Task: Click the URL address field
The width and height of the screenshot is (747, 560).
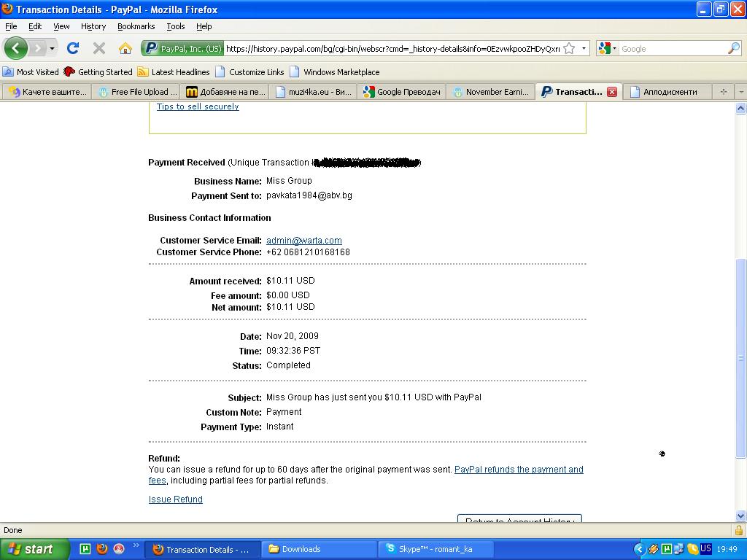Action: pos(392,49)
